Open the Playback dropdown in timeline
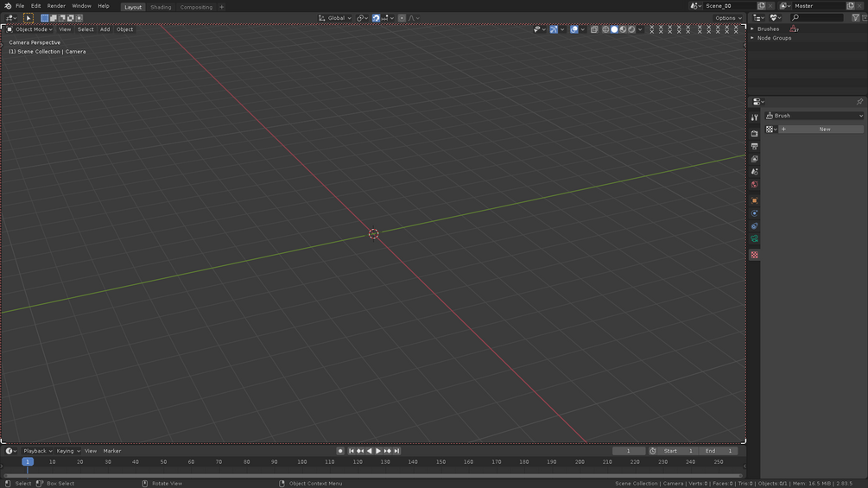Viewport: 868px width, 488px height. point(37,451)
